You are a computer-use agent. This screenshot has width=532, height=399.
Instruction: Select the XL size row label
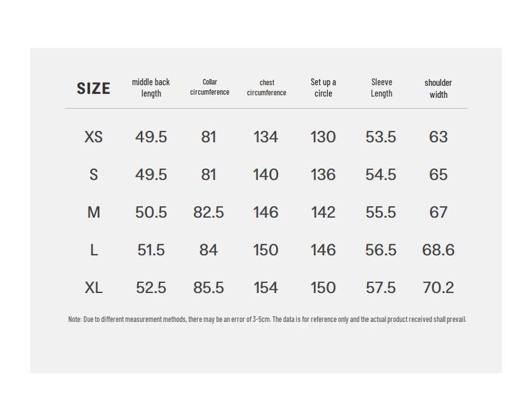tap(94, 288)
